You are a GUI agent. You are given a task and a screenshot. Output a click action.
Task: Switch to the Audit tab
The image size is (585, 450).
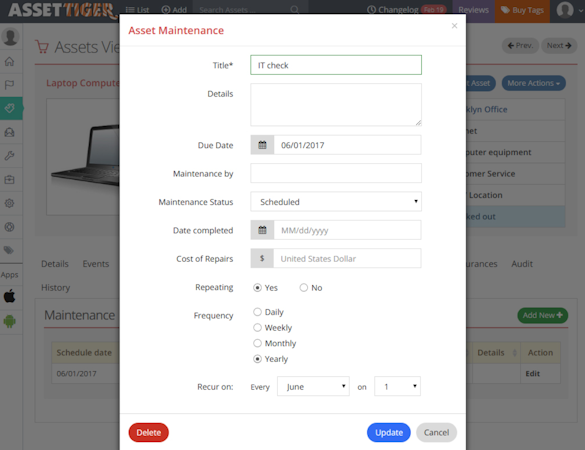(x=522, y=264)
